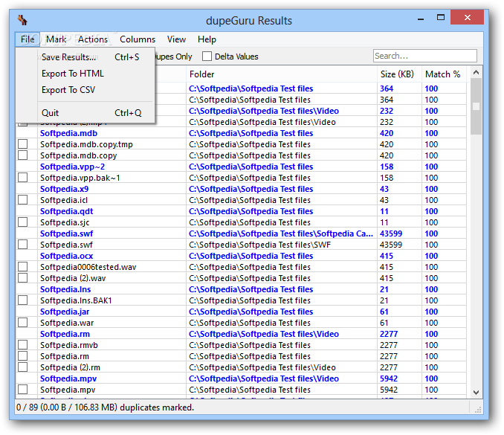
Task: Minimize the dupeGuru Results window
Action: 421,19
